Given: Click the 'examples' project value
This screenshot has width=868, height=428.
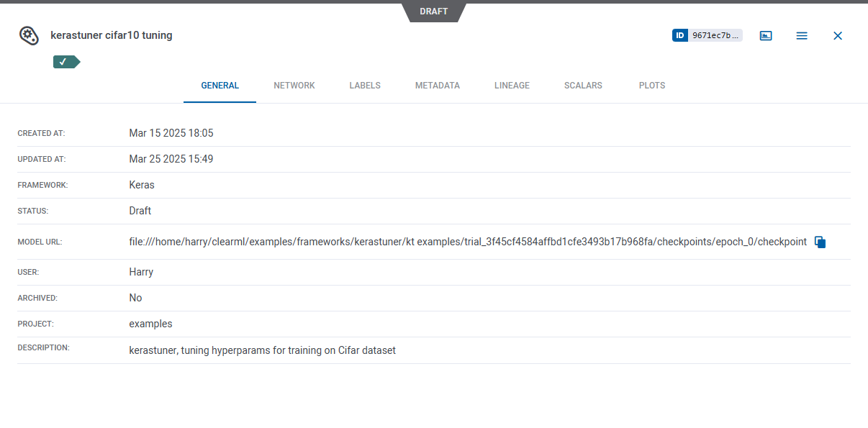Looking at the screenshot, I should 150,324.
